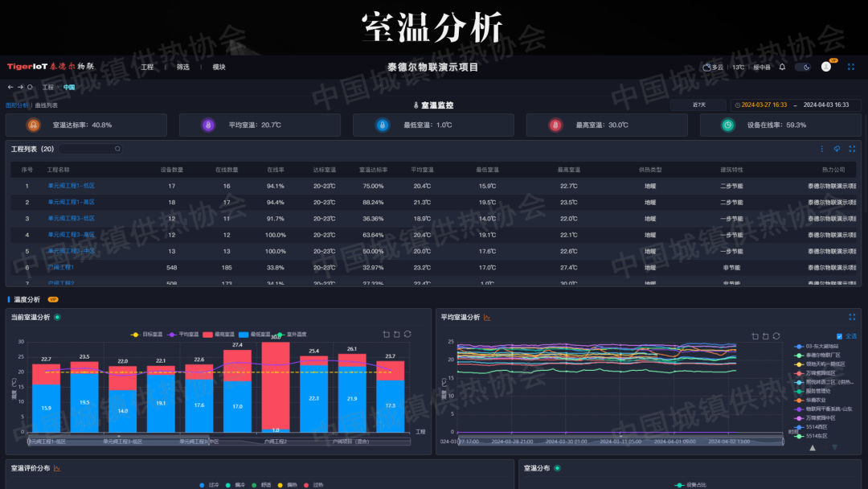868x489 pixels.
Task: Open the user avatar with VIP badge
Action: coord(826,68)
